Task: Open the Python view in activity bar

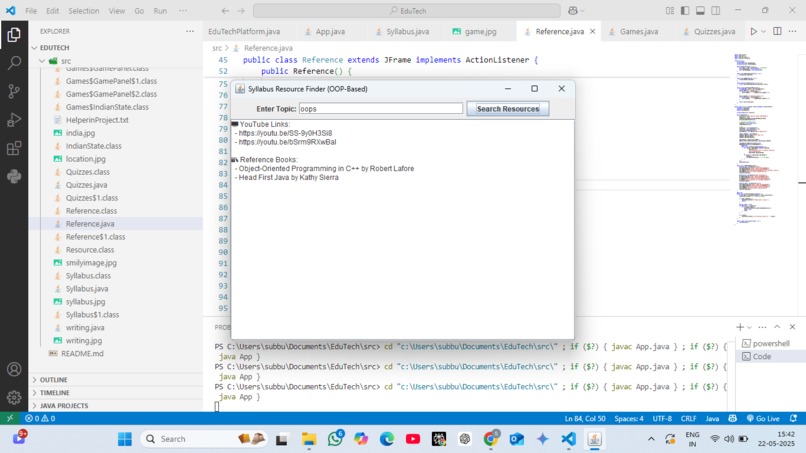Action: click(x=14, y=176)
